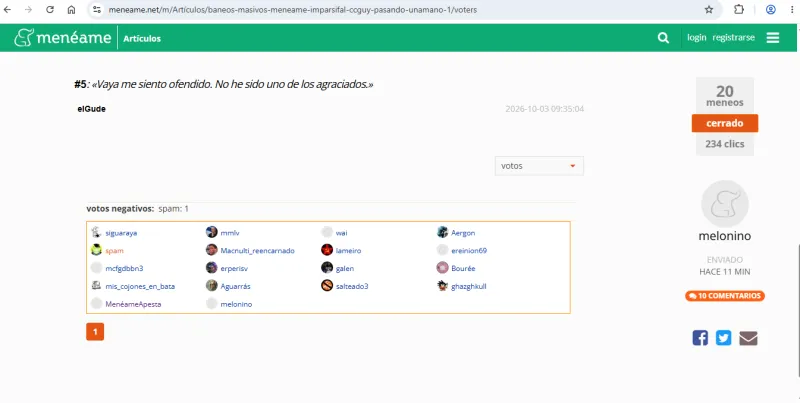Open lameiro's profile link
This screenshot has width=800, height=403.
pos(348,251)
